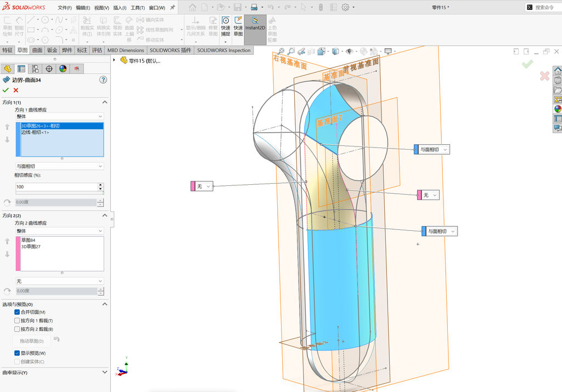This screenshot has width=562, height=392.
Task: Toggle 按方向 2 剪裁(B) checkbox
Action: coord(17,329)
